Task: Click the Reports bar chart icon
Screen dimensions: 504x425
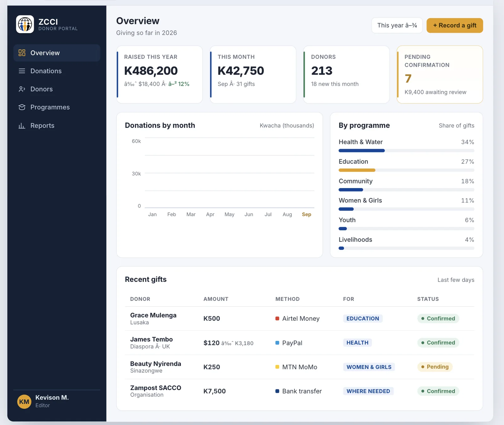Action: [x=22, y=125]
